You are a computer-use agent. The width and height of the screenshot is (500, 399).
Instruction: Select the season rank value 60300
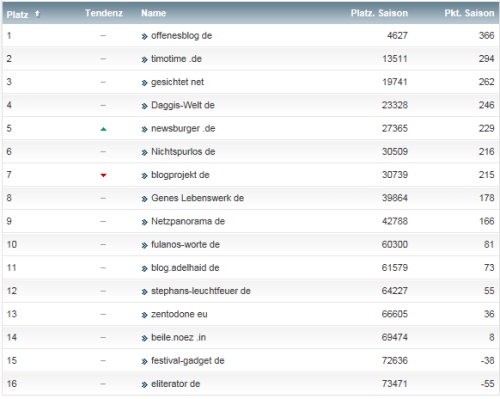pyautogui.click(x=395, y=245)
